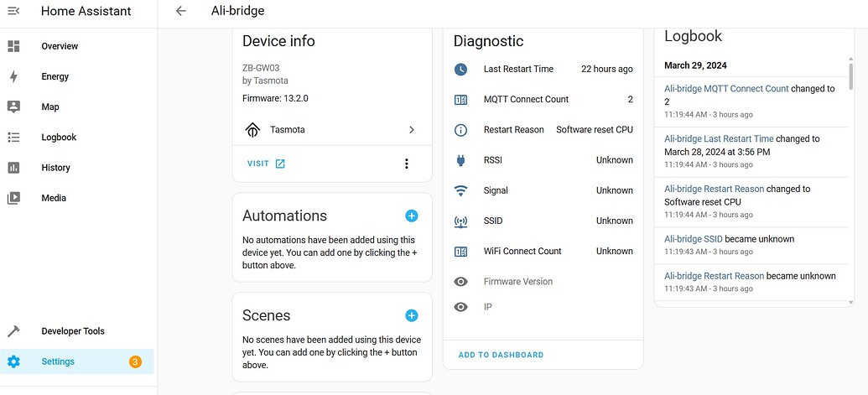The width and height of the screenshot is (868, 395).
Task: Open the SSID entity label
Action: point(493,221)
